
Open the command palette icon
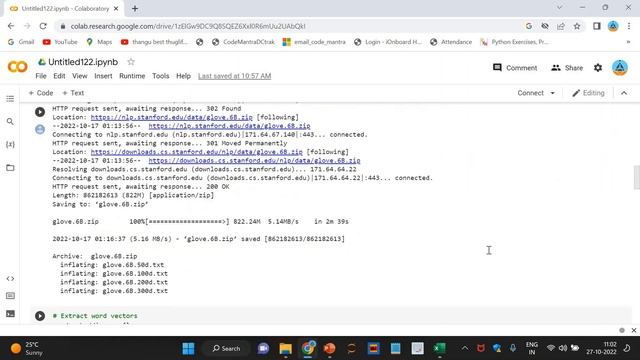(x=10, y=296)
